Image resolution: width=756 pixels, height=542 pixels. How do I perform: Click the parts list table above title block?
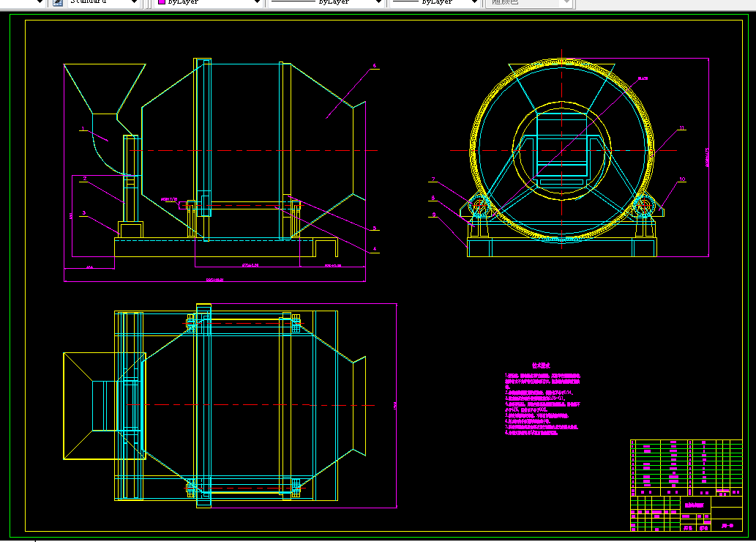click(686, 467)
